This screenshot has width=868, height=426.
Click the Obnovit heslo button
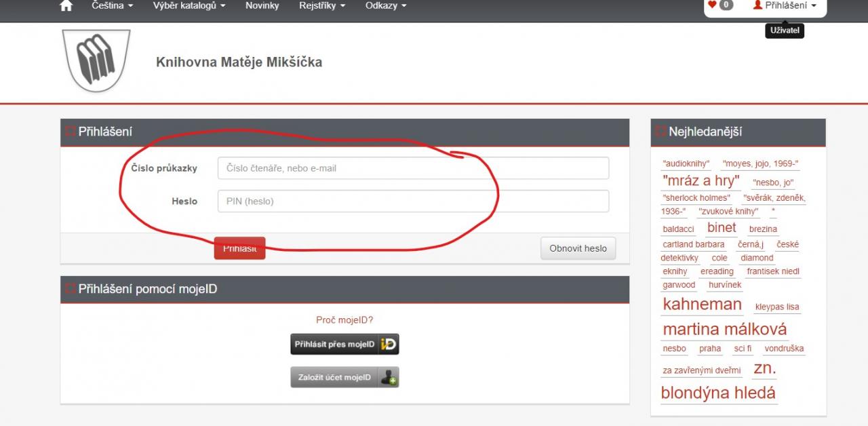(578, 248)
